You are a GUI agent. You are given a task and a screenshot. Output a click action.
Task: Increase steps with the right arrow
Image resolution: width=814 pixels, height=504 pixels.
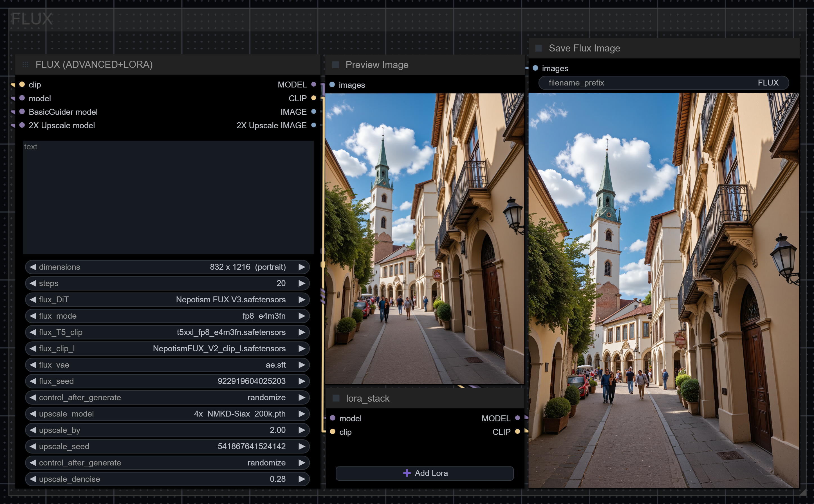click(302, 283)
